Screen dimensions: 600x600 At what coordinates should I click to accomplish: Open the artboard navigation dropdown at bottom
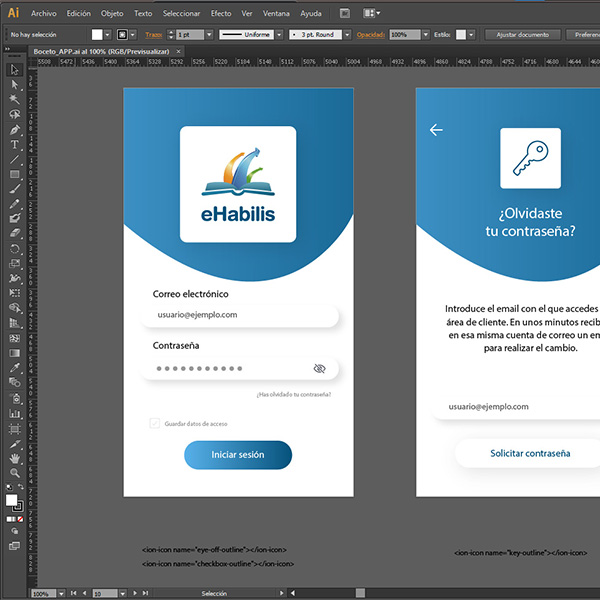pyautogui.click(x=122, y=593)
